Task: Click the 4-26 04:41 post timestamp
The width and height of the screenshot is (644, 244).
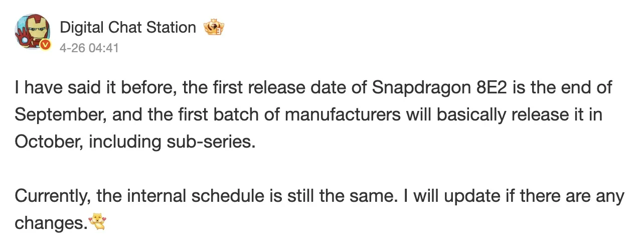Action: tap(89, 48)
